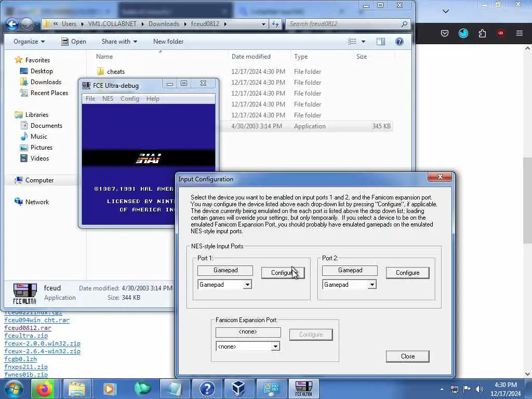Sort by Name column header
Image resolution: width=532 pixels, height=399 pixels.
pyautogui.click(x=104, y=57)
